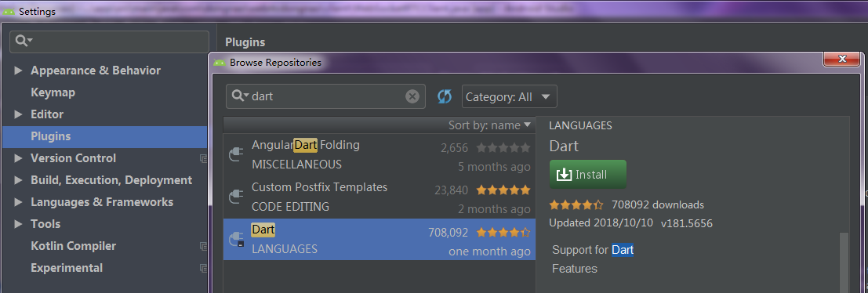Screen dimensions: 868x293
Task: Clear the dart search text
Action: (x=412, y=96)
